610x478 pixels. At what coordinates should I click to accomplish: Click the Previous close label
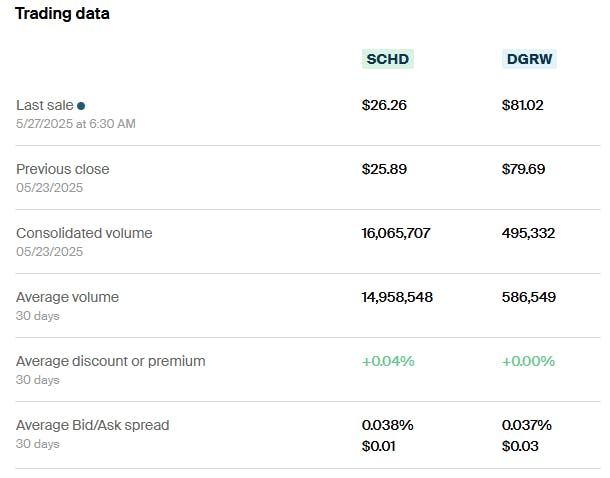pyautogui.click(x=63, y=169)
